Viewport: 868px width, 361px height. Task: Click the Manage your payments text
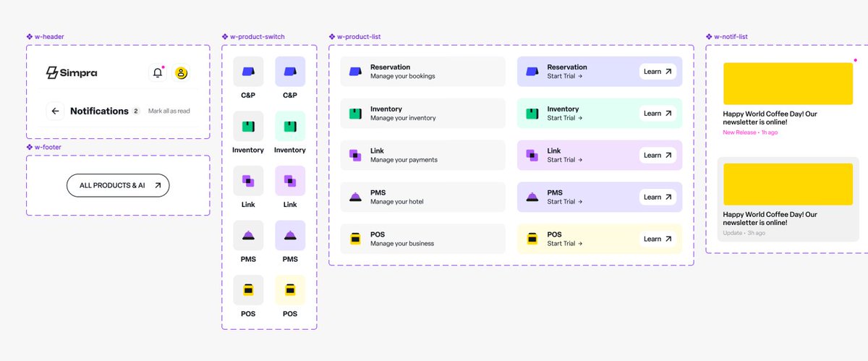pyautogui.click(x=404, y=160)
